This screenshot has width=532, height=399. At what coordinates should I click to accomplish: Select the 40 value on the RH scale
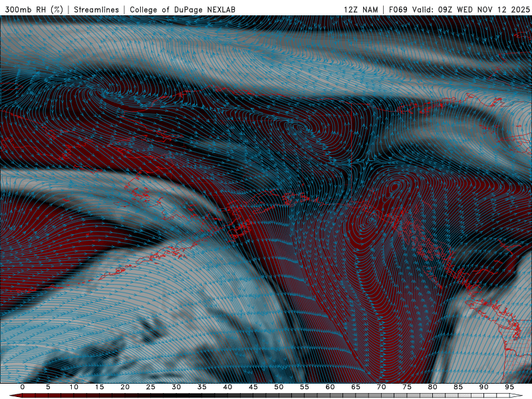coord(227,387)
